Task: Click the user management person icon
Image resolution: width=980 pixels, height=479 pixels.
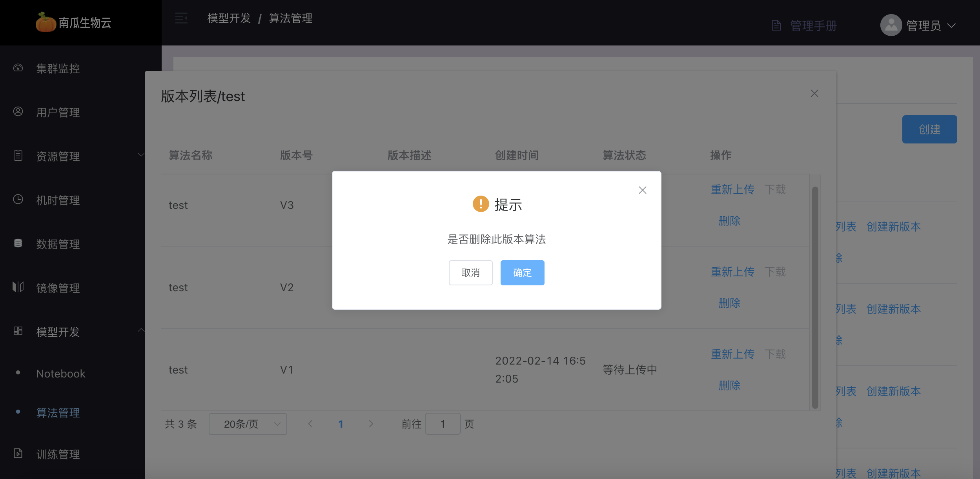Action: tap(18, 112)
